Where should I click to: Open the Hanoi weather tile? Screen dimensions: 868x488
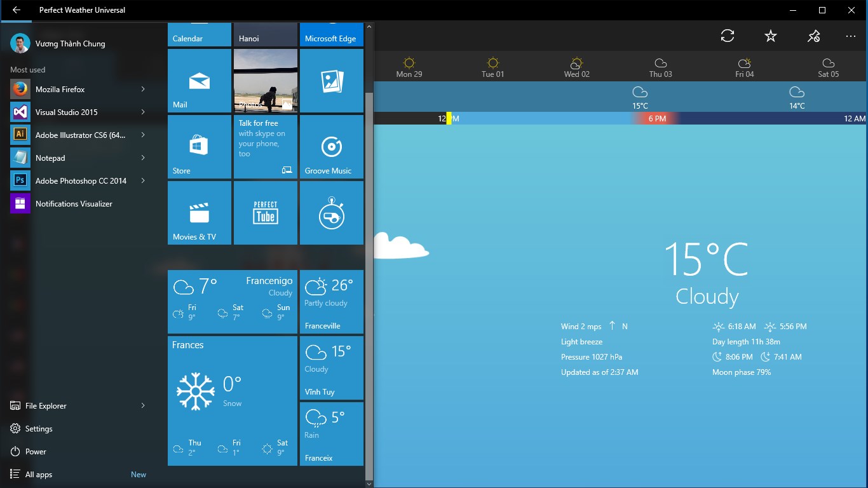pyautogui.click(x=266, y=34)
